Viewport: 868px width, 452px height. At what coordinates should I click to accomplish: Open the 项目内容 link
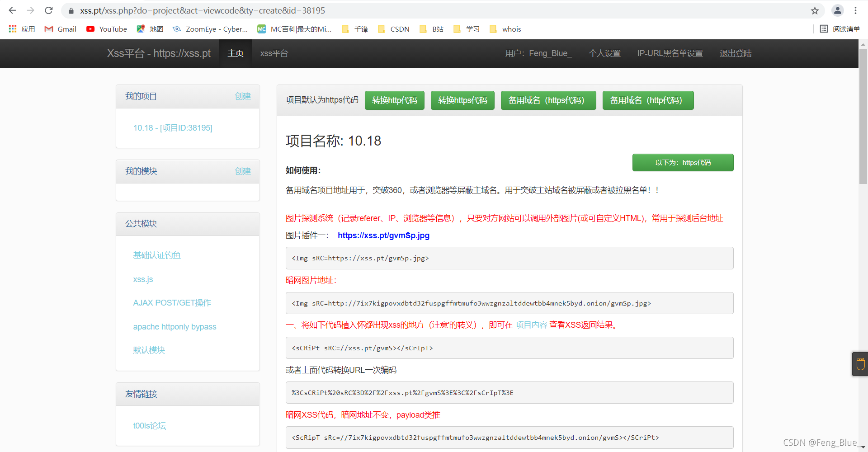[531, 325]
